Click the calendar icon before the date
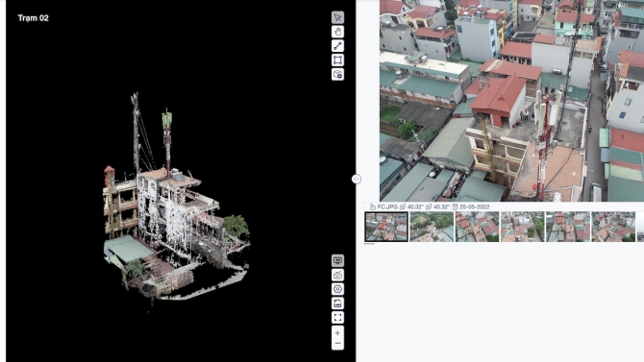Viewport: 644px width, 362px height. pyautogui.click(x=455, y=206)
